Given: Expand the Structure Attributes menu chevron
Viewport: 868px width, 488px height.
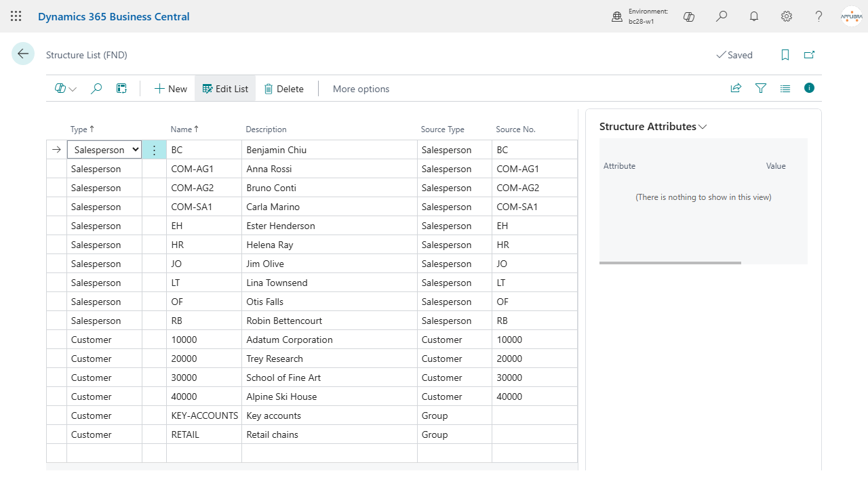Looking at the screenshot, I should [x=703, y=127].
